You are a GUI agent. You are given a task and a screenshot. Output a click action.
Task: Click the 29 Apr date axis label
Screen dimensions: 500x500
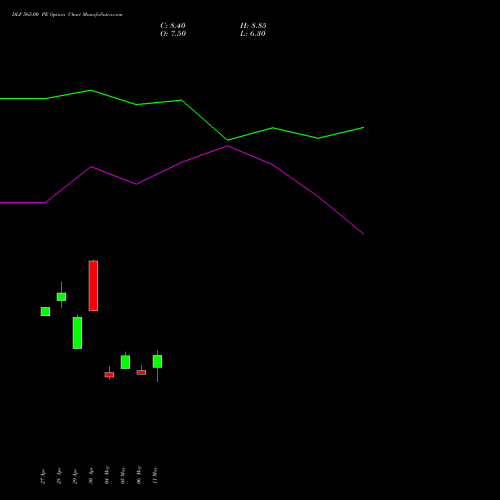click(x=75, y=476)
